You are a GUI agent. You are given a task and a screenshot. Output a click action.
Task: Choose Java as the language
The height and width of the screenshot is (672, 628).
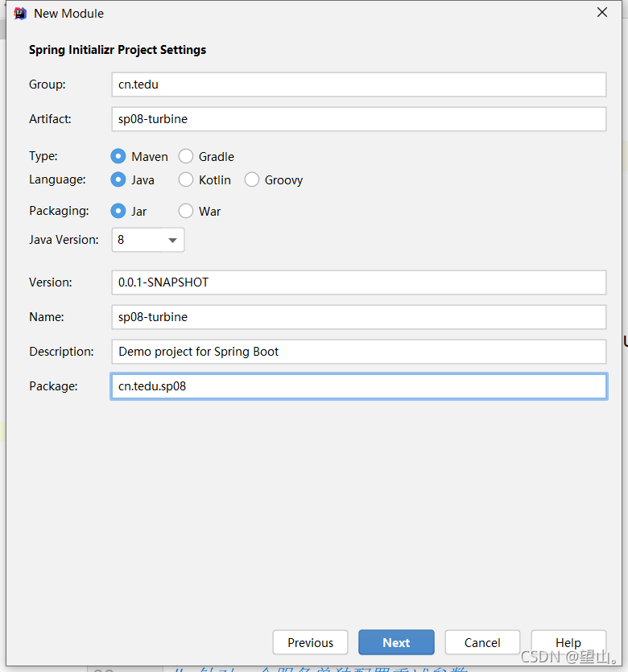[119, 179]
